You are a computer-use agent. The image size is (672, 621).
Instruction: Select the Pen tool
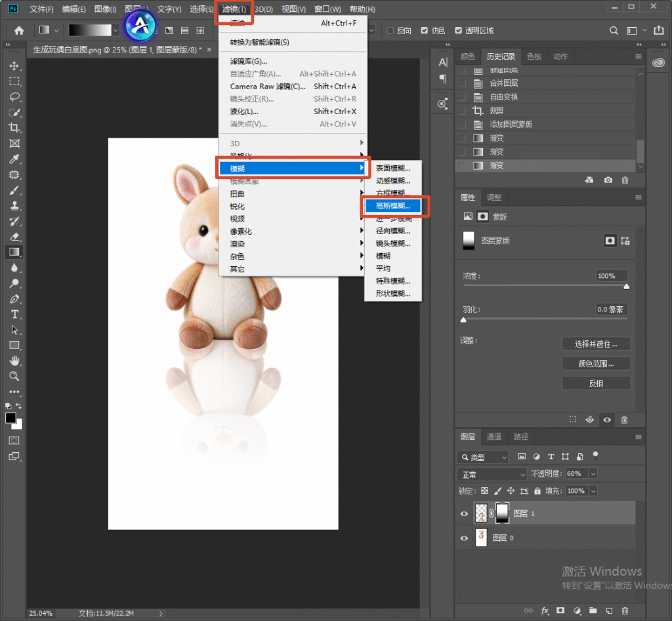[x=14, y=299]
